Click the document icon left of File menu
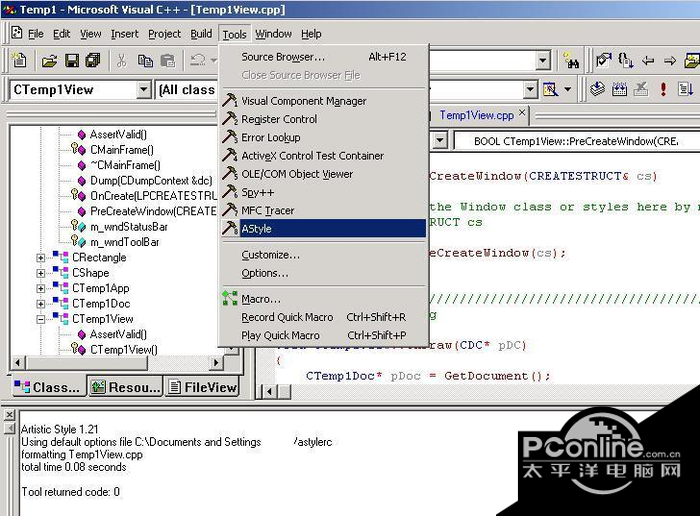 click(x=17, y=33)
